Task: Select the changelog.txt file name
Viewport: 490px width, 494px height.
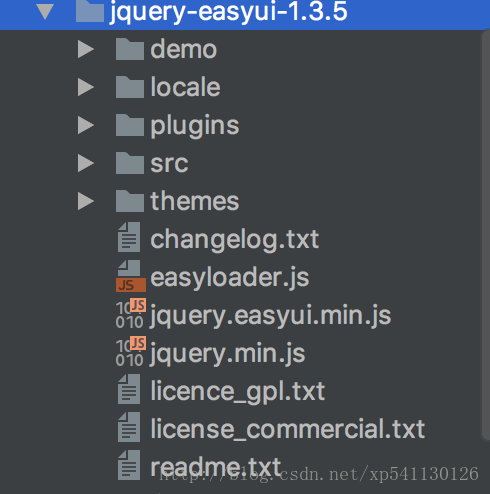Action: point(235,240)
